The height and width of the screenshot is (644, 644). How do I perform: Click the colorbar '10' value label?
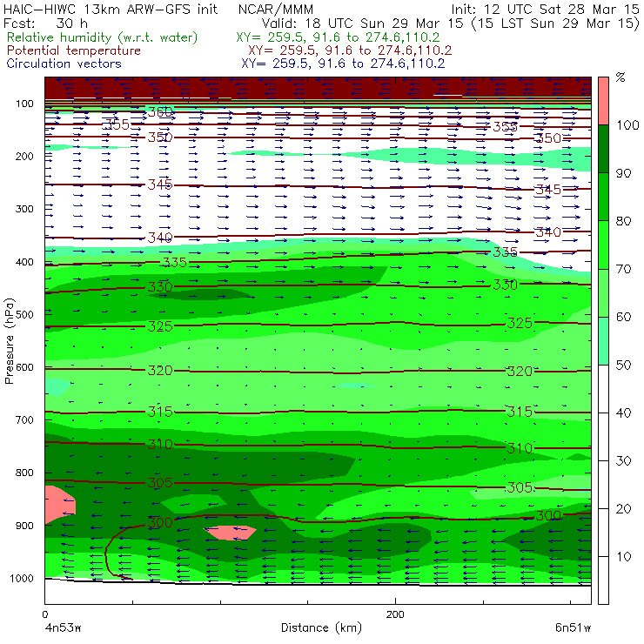pos(623,556)
